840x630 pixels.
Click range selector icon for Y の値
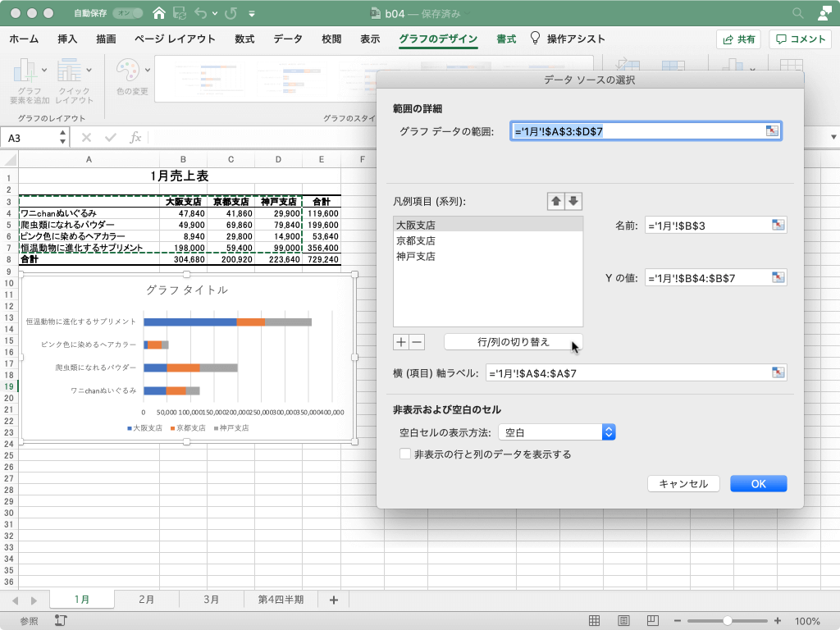click(x=778, y=277)
